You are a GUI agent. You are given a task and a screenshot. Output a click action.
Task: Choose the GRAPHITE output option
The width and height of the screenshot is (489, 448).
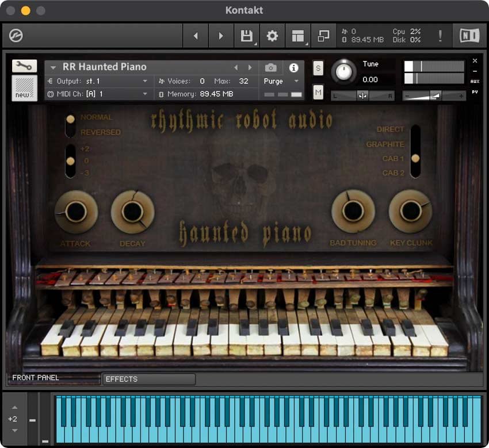point(385,144)
